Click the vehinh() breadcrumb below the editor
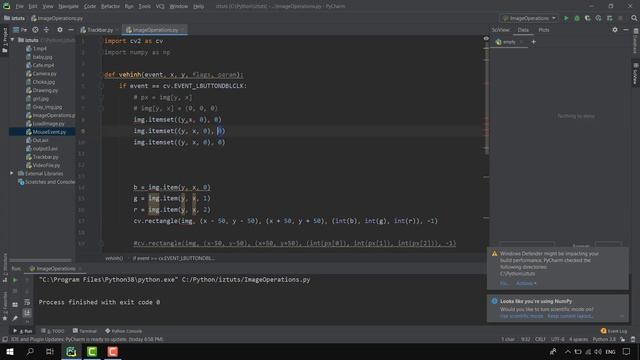The height and width of the screenshot is (360, 640). (x=114, y=258)
